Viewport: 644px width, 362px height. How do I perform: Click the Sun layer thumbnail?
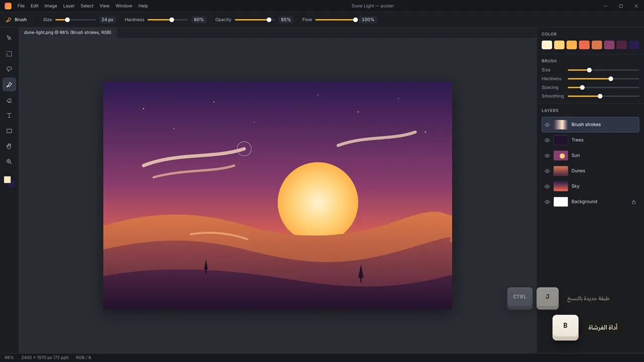[560, 155]
